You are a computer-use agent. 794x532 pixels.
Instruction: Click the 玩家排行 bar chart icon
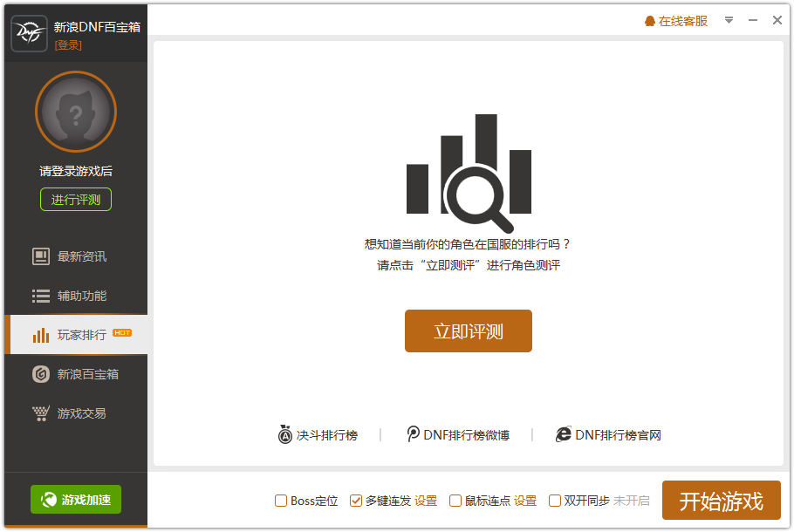tap(40, 335)
